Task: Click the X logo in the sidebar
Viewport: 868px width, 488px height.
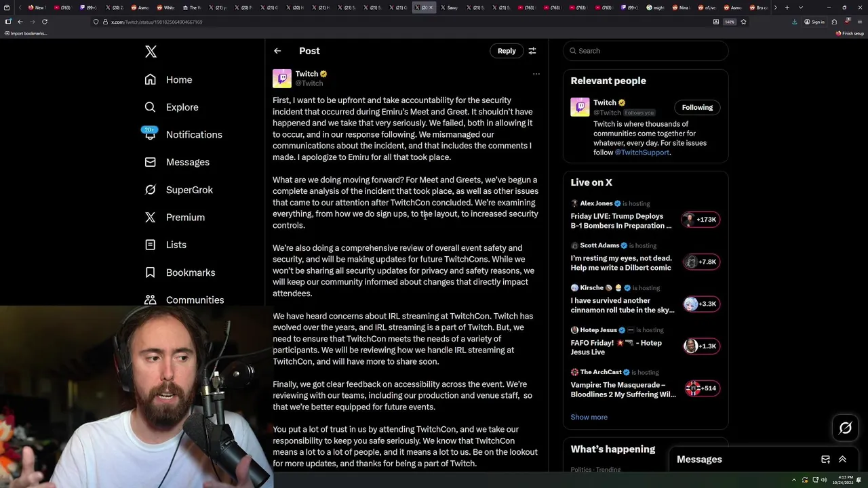Action: [151, 52]
